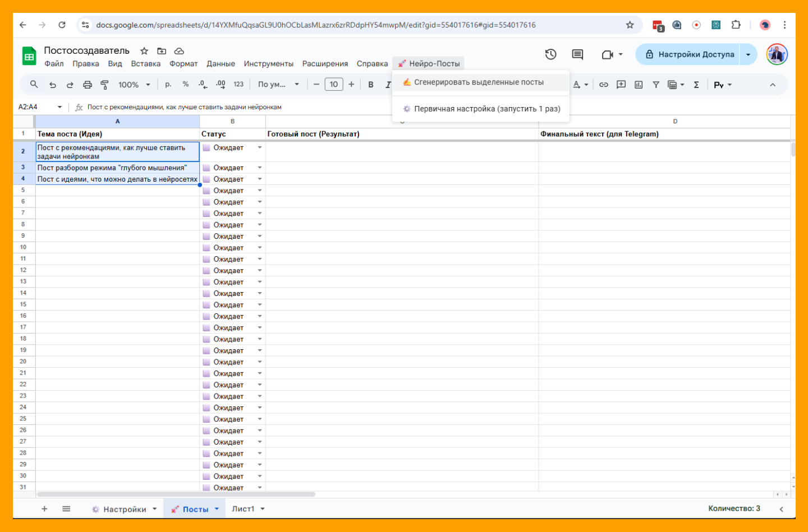Expand the zoom level 100% dropdown

(134, 85)
